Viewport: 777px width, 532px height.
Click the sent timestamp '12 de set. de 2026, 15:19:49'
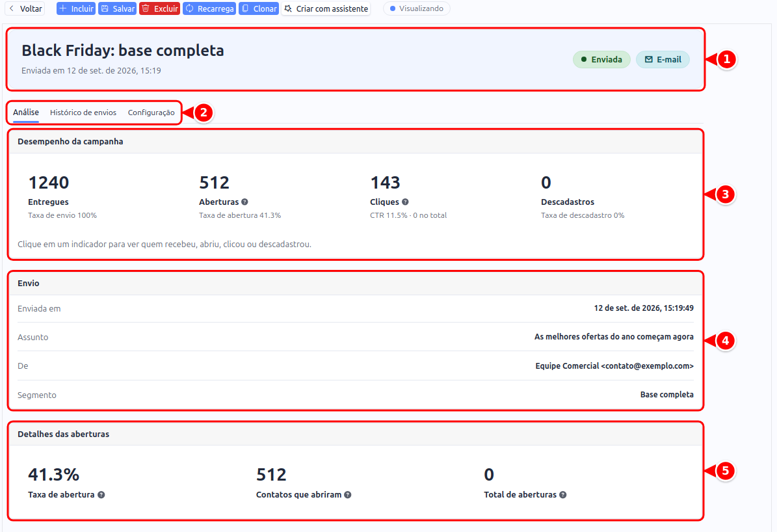tap(644, 308)
